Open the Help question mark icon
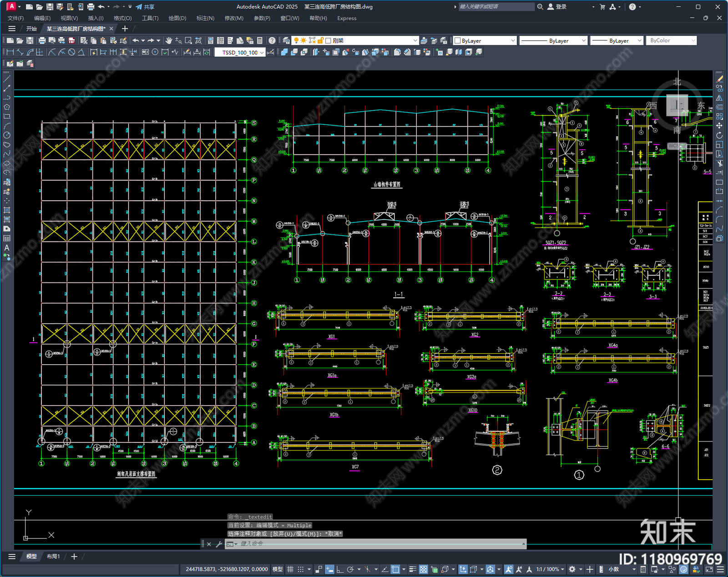Viewport: 728px width, 577px height. (x=272, y=40)
